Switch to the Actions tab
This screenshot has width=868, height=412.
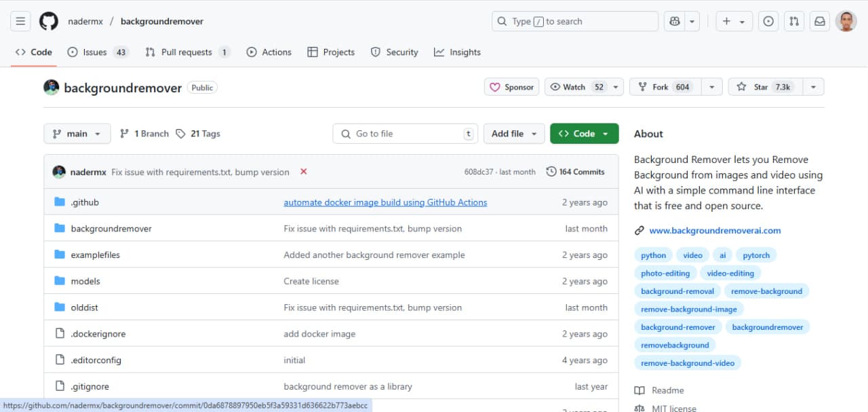pos(269,52)
